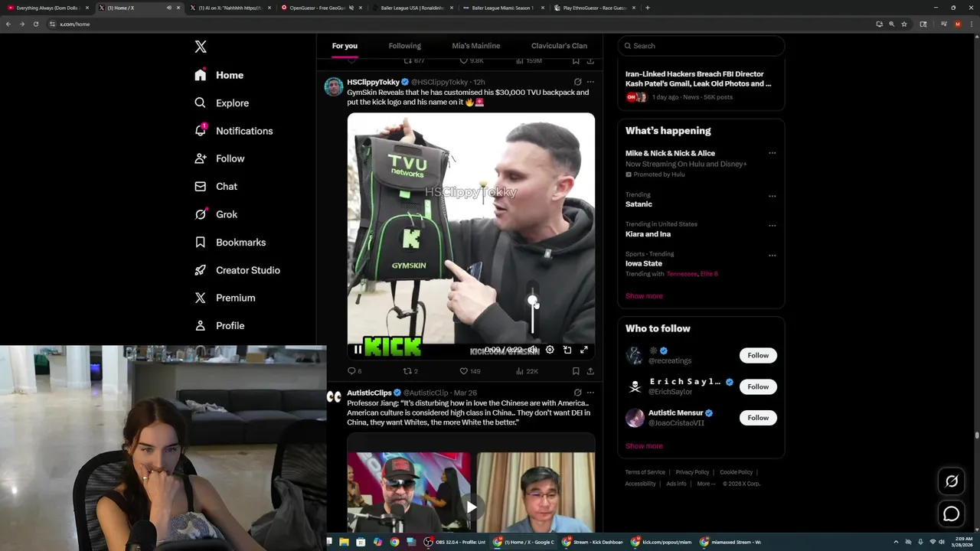Image resolution: width=980 pixels, height=551 pixels.
Task: Like the HSClippyTokky post
Action: point(469,371)
